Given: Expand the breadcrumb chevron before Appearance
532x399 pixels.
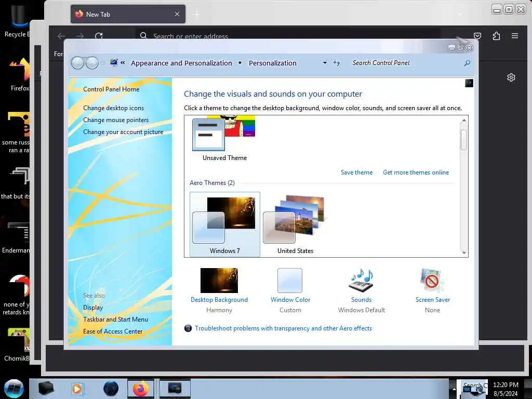Looking at the screenshot, I should [123, 62].
